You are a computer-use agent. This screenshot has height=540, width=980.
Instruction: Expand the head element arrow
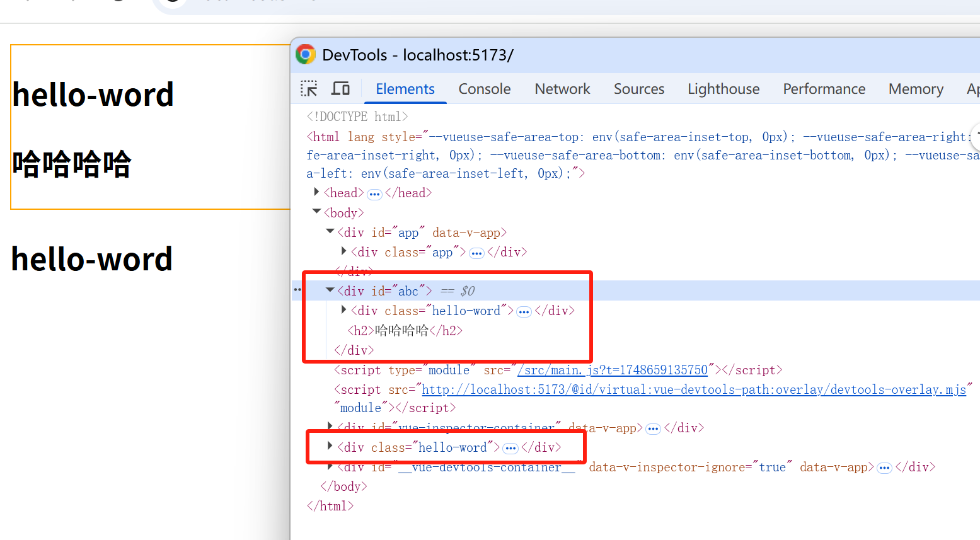point(316,192)
